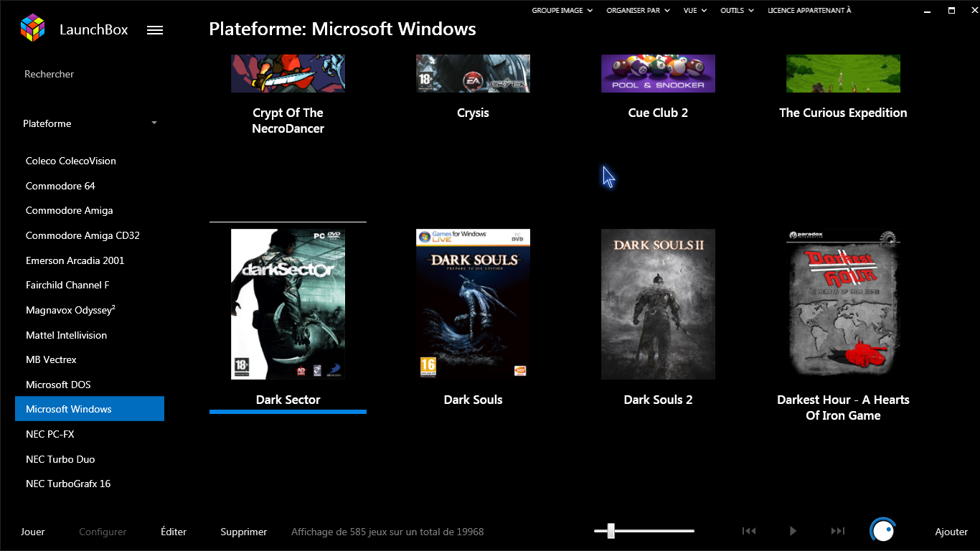Click the round blue spinner icon
The height and width of the screenshot is (551, 980).
pos(883,531)
